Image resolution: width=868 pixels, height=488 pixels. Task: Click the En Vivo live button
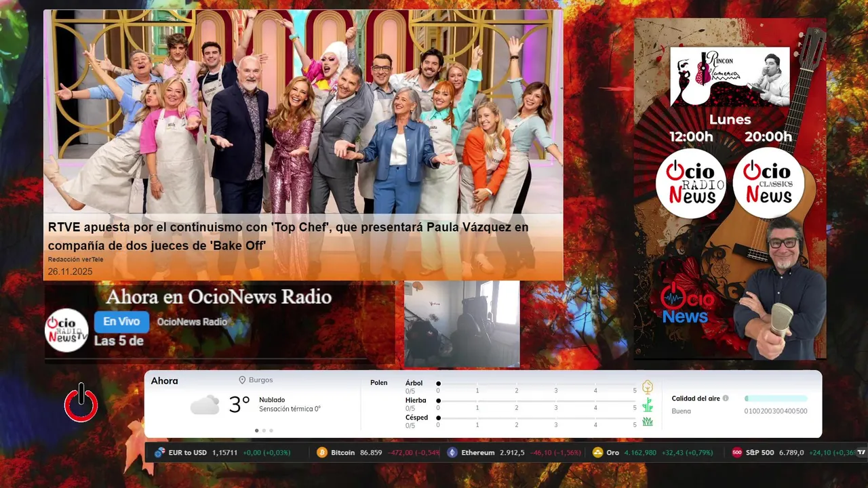[x=121, y=321]
